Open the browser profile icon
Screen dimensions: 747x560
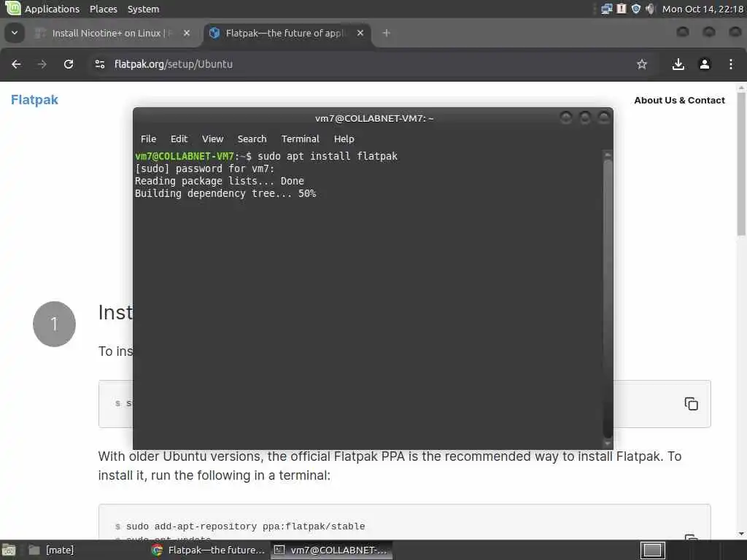705,64
